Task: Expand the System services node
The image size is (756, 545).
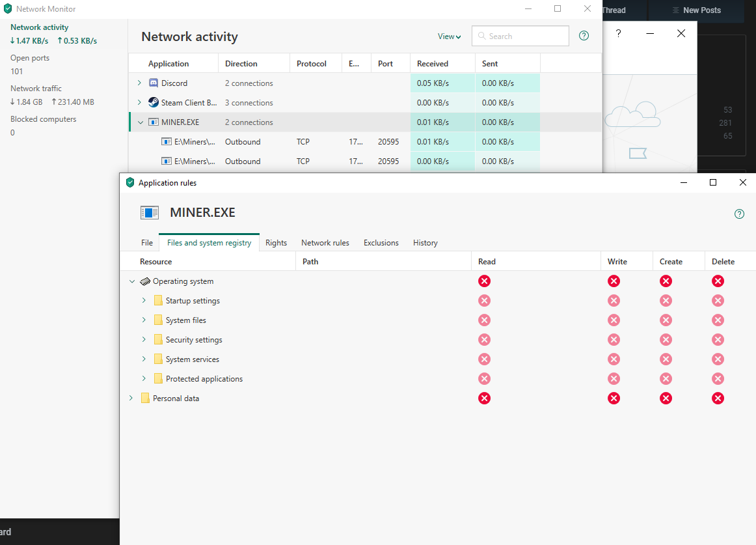Action: click(144, 359)
